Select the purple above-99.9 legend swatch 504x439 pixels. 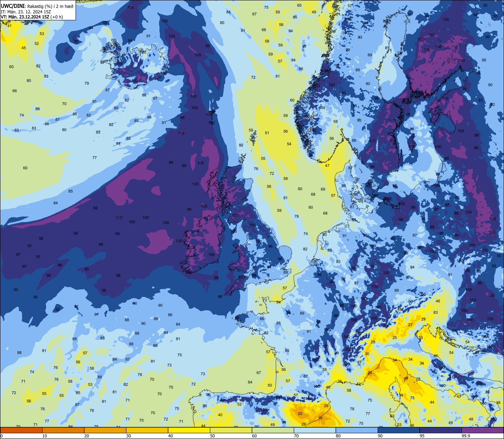point(482,430)
